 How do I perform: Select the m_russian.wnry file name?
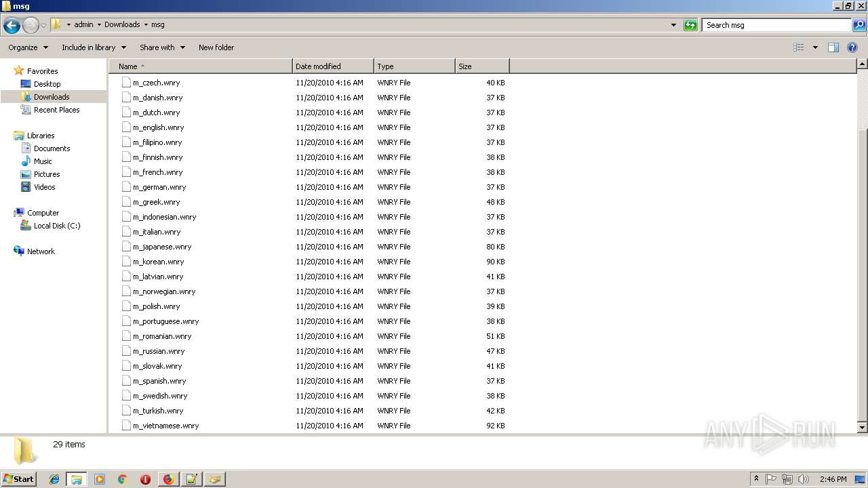pyautogui.click(x=159, y=351)
